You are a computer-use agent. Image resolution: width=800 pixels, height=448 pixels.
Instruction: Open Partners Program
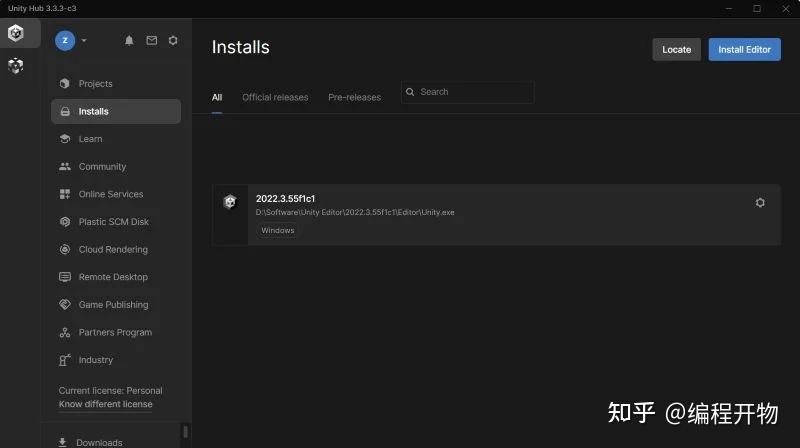pos(116,332)
